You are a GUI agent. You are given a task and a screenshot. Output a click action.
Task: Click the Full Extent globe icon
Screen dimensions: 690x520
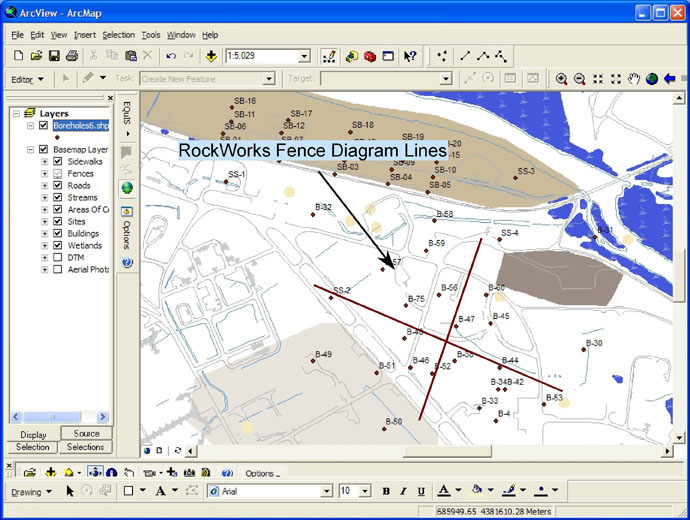tap(652, 79)
